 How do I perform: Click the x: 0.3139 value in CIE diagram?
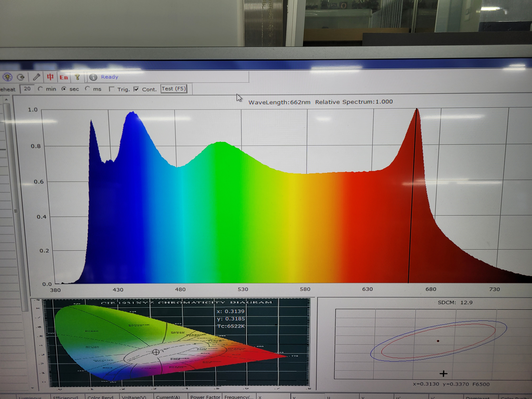tap(230, 312)
